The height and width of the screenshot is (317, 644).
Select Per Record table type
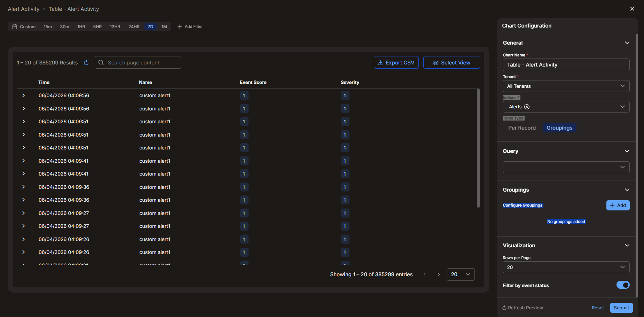(x=522, y=128)
